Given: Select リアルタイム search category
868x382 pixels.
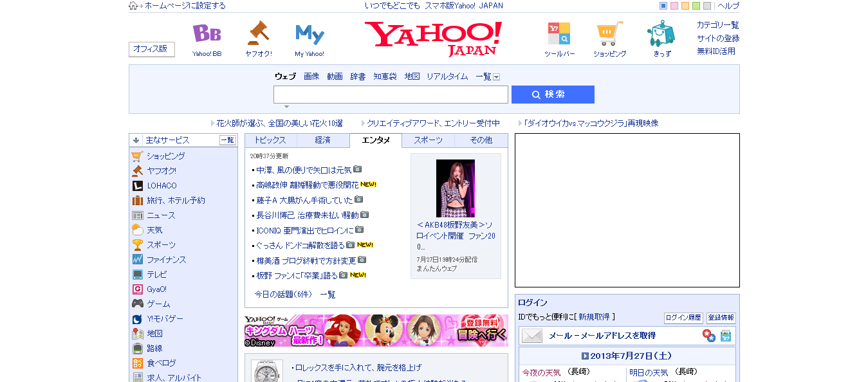Looking at the screenshot, I should 447,77.
